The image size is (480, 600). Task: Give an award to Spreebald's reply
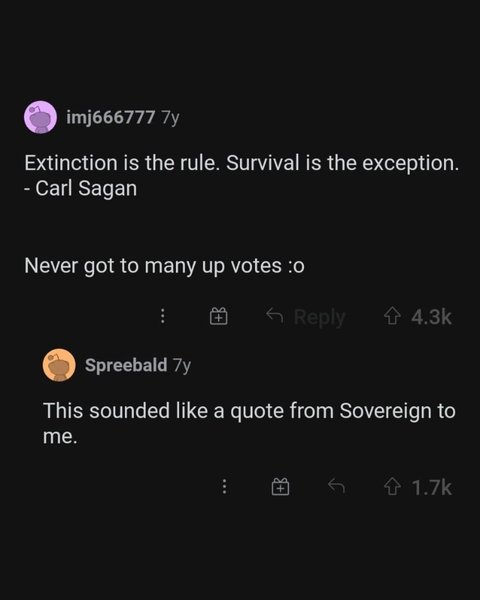point(281,487)
